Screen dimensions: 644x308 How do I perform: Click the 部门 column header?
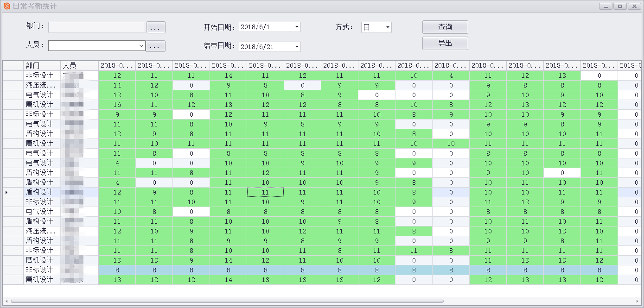coord(42,65)
